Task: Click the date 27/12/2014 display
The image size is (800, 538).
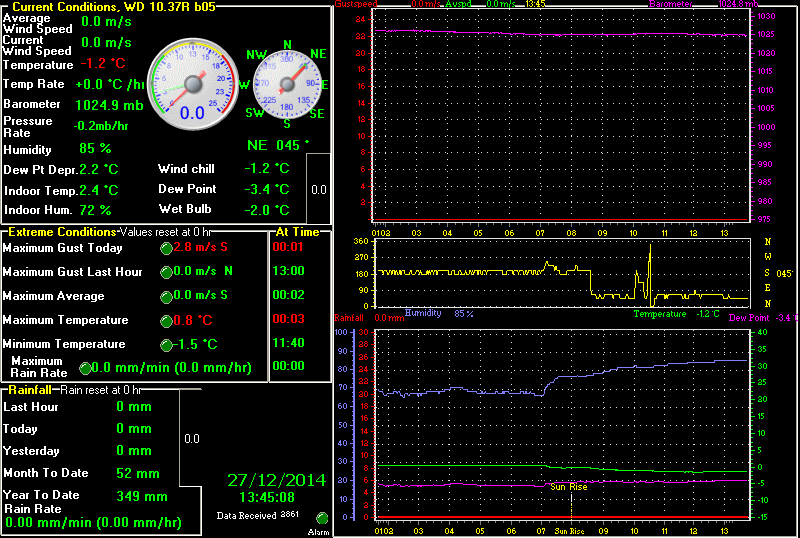Action: point(276,480)
